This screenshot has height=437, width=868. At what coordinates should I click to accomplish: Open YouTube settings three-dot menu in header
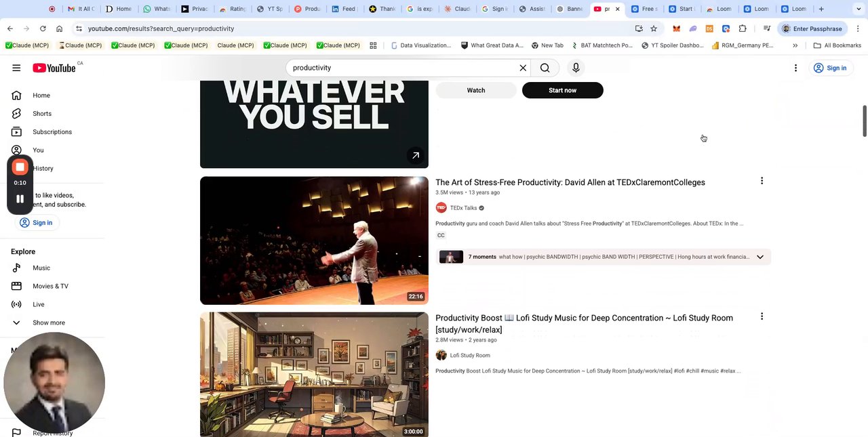tap(795, 68)
